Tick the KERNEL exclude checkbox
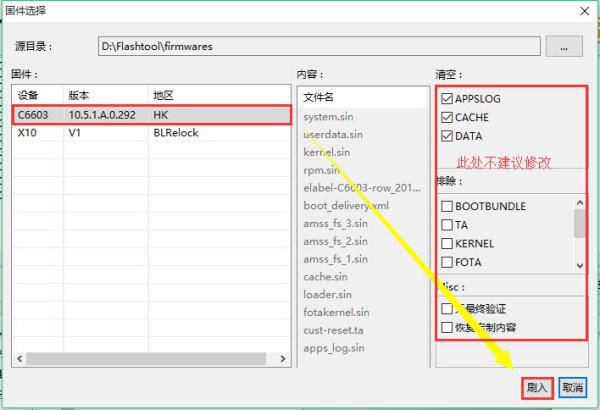The height and width of the screenshot is (410, 600). [x=446, y=244]
